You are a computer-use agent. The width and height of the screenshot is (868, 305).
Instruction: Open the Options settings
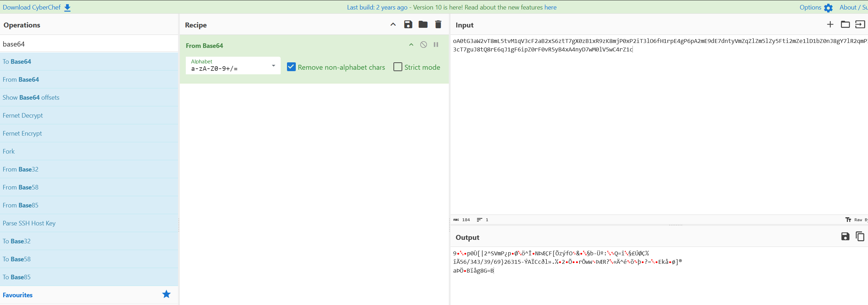[816, 7]
